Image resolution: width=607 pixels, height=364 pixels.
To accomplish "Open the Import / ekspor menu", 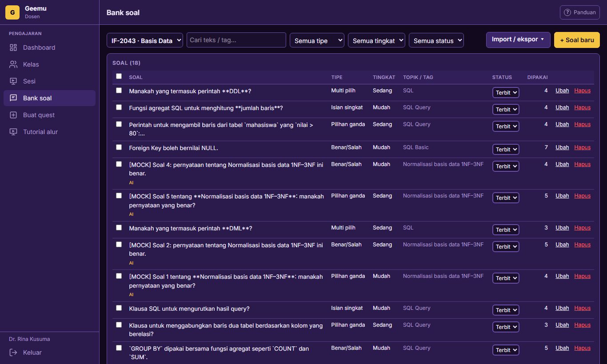I will [518, 40].
